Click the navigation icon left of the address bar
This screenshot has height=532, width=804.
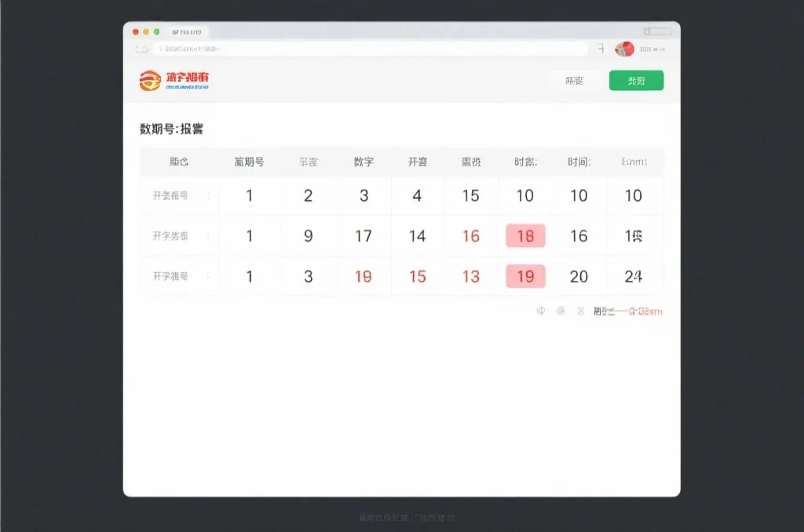tap(142, 49)
